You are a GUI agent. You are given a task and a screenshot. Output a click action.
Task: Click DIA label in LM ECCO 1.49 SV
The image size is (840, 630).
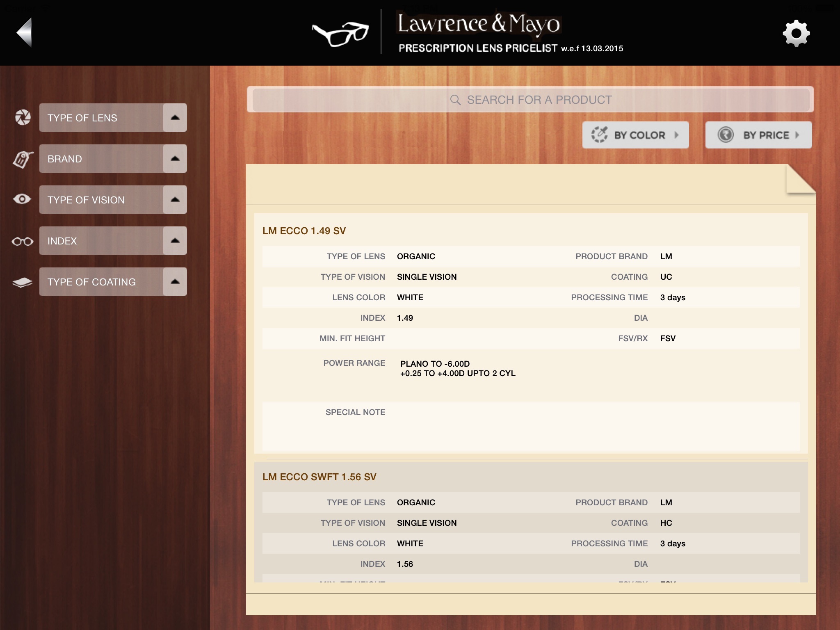coord(641,318)
